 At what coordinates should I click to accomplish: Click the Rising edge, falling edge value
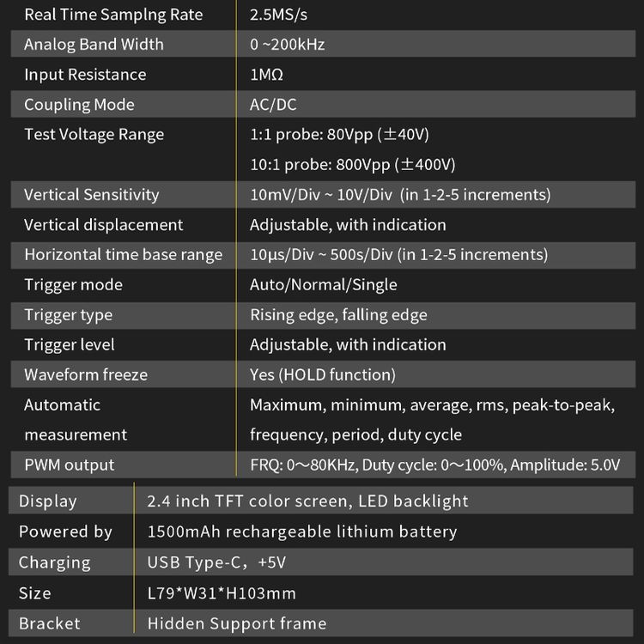click(x=338, y=315)
